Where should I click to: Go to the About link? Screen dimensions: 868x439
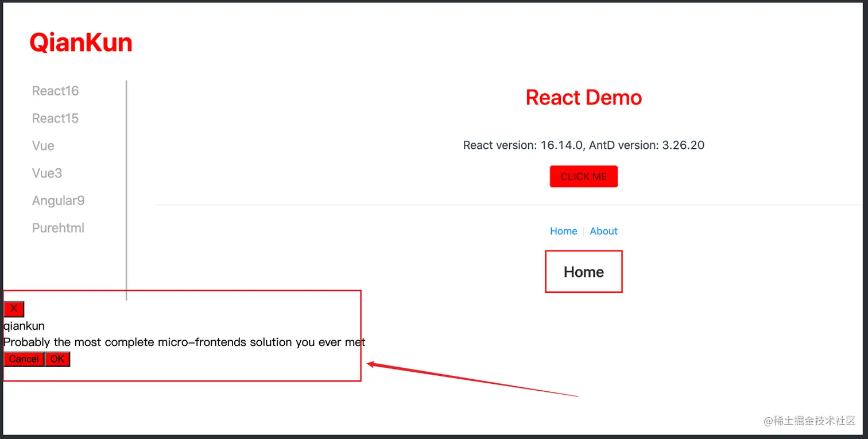604,231
